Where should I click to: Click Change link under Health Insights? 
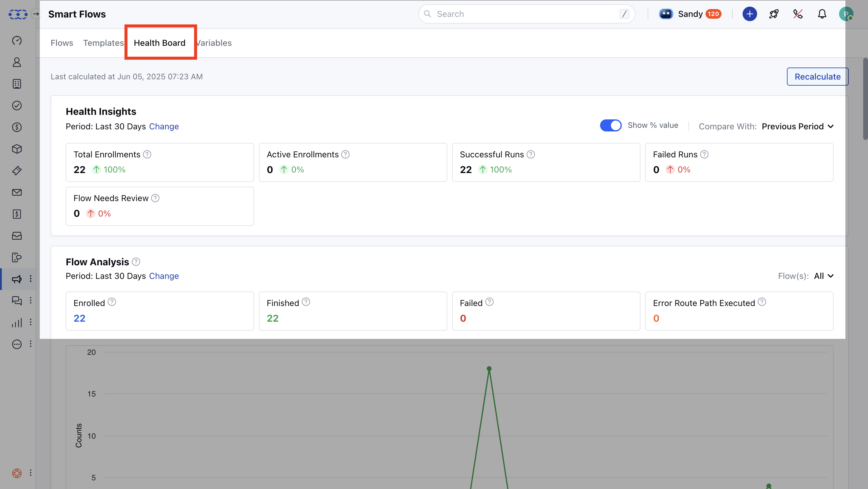164,126
